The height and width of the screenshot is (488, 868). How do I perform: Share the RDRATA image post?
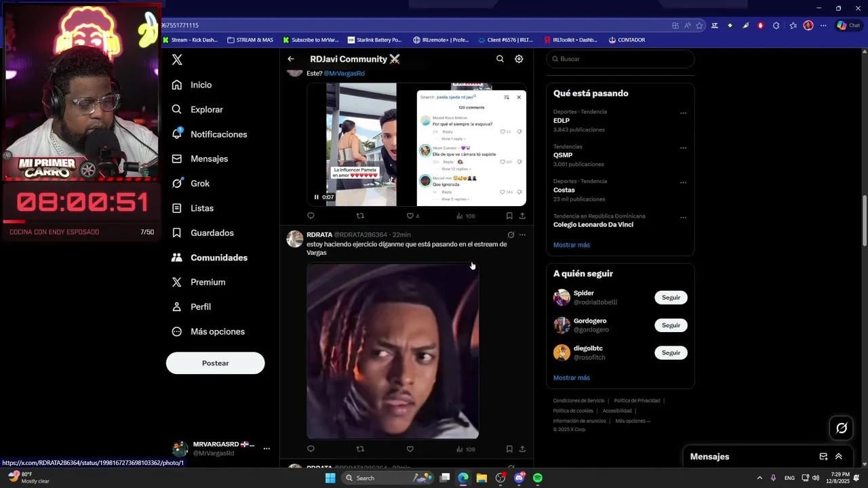pyautogui.click(x=522, y=449)
